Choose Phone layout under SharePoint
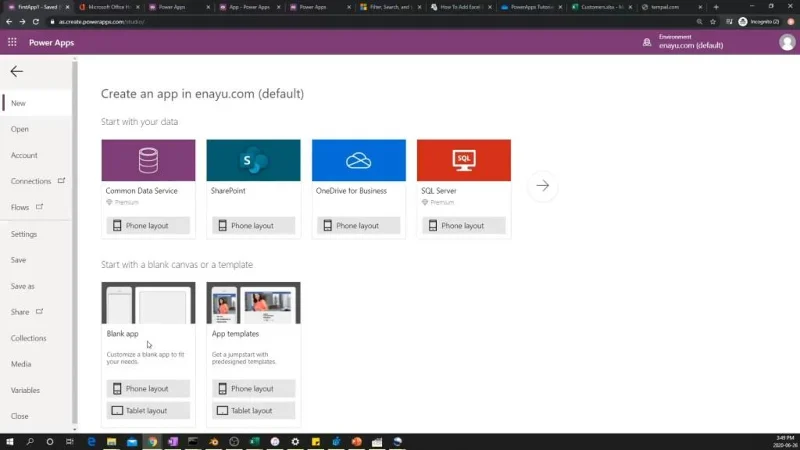Viewport: 800px width, 450px height. pyautogui.click(x=253, y=226)
